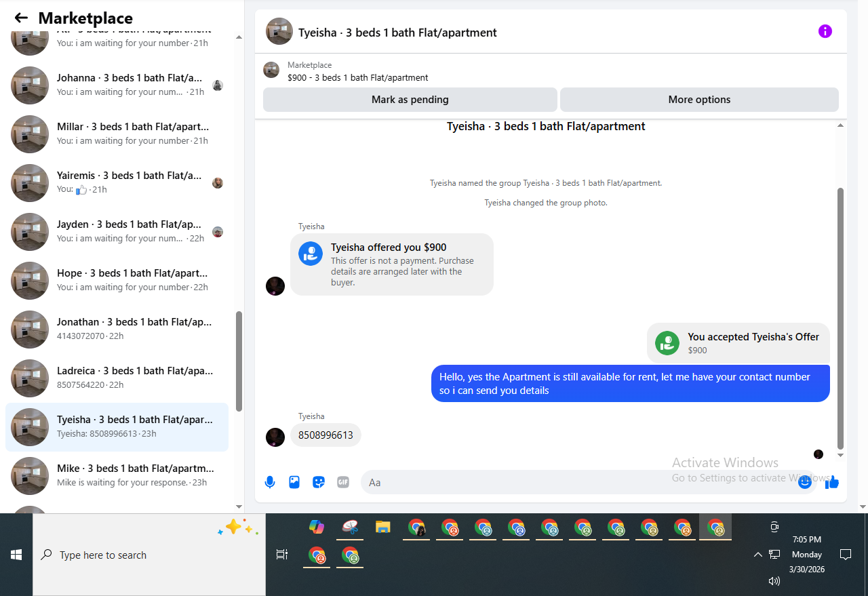Open conversation info with purple i icon
Screen dimensions: 868x596
coord(825,31)
